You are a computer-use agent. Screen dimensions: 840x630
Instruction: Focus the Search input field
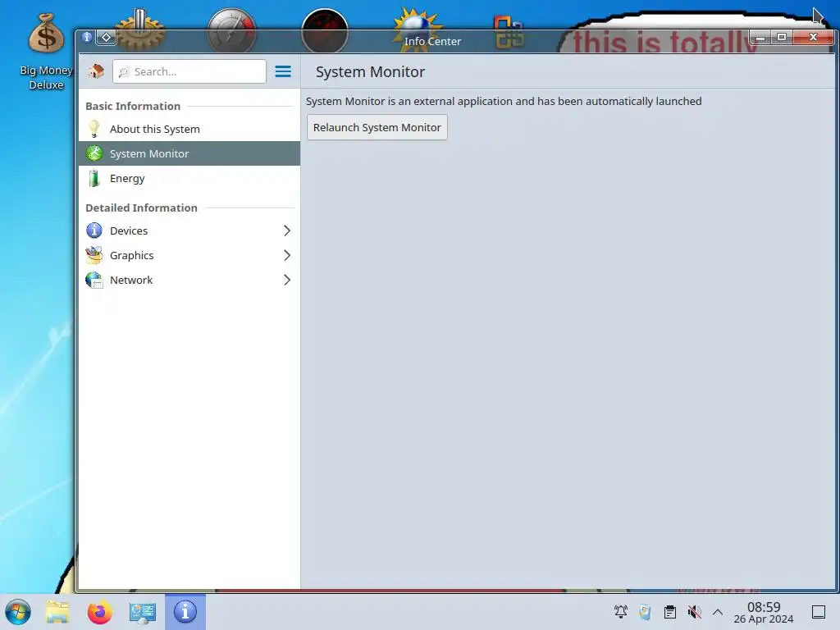pyautogui.click(x=189, y=71)
